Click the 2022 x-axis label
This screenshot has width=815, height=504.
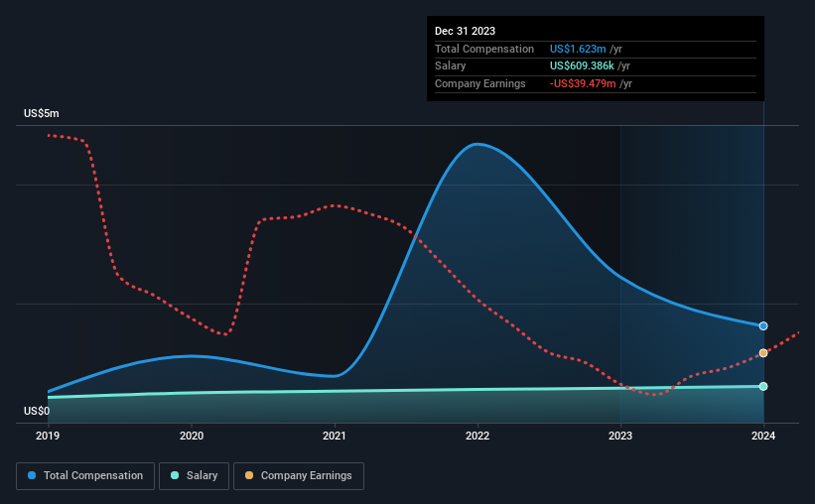[x=477, y=436]
